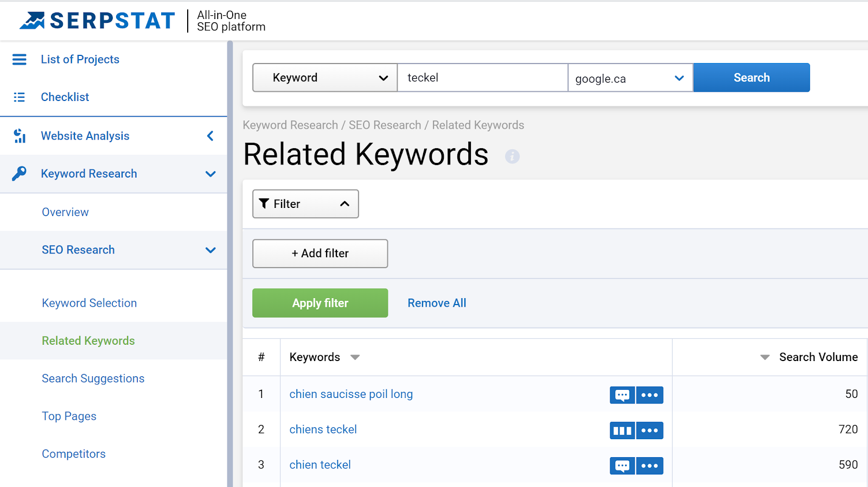Click the teckel keyword input field

click(x=483, y=78)
